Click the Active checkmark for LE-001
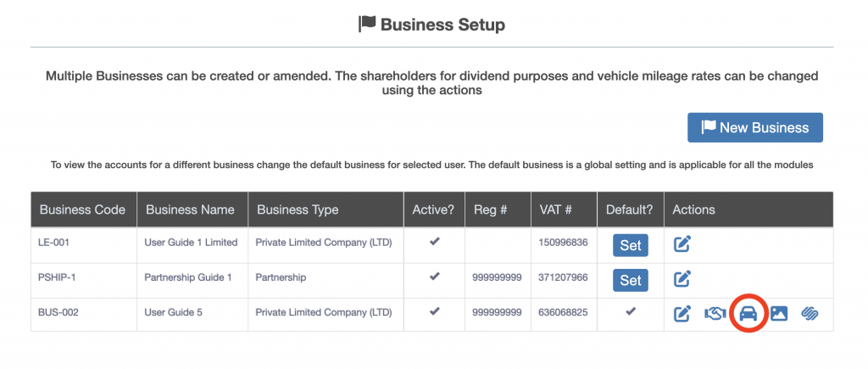The width and height of the screenshot is (868, 369). (x=434, y=243)
